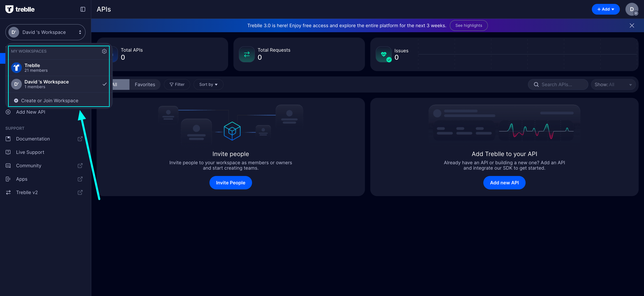This screenshot has width=644, height=296.
Task: Open Add New API in the sidebar
Action: [x=31, y=112]
